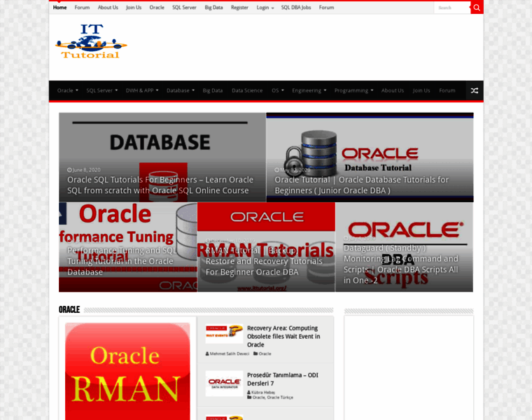Click the random article shuffle icon
Image resolution: width=532 pixels, height=420 pixels.
coord(475,90)
